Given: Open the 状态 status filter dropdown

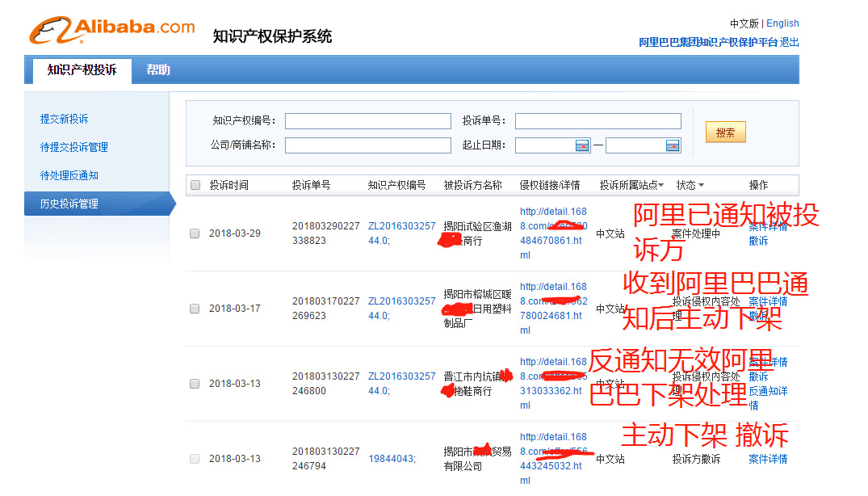Looking at the screenshot, I should [689, 185].
